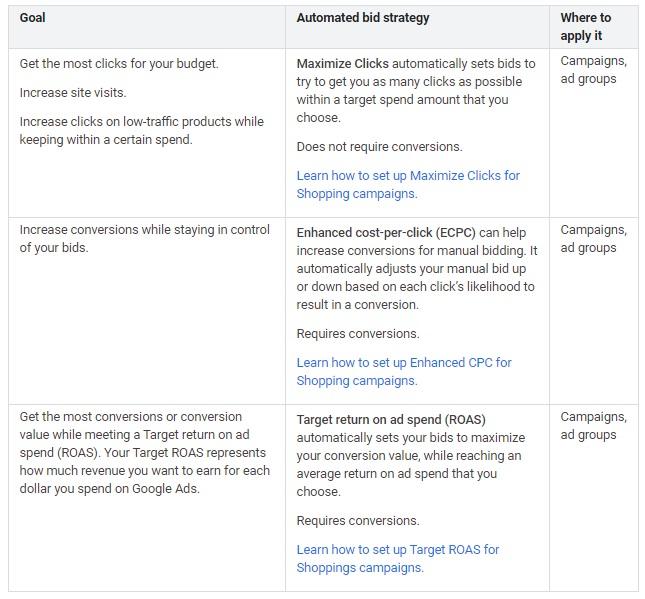Click 'Requires conversions.' in the Target ROAS row
The height and width of the screenshot is (599, 645).
[358, 520]
